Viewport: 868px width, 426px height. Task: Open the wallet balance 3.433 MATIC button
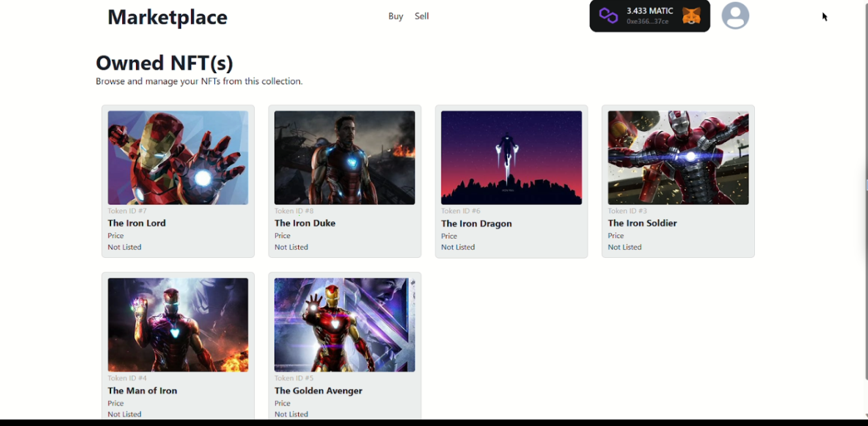click(650, 16)
